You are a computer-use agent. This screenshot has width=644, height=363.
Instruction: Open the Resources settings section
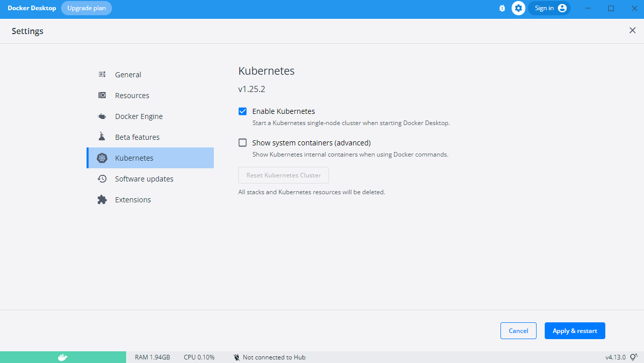tap(150, 96)
